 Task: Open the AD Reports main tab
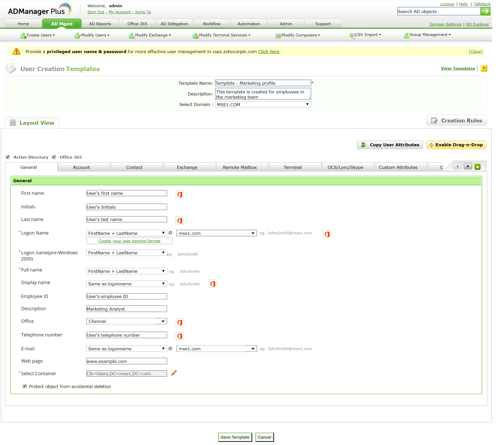point(100,24)
